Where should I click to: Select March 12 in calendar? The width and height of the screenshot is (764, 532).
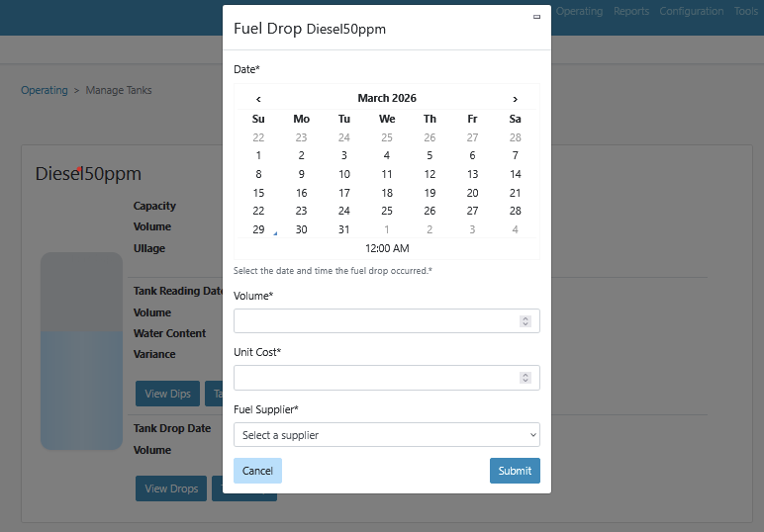pos(430,174)
